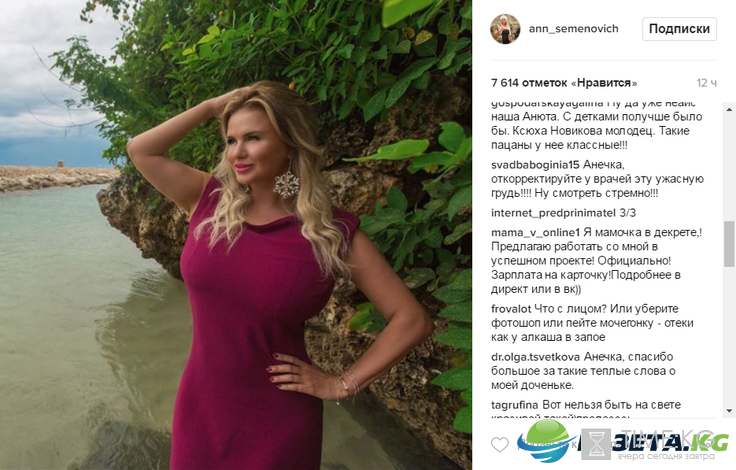Open the svadbaboginia15 commenter profile
The image size is (736, 470).
point(535,165)
